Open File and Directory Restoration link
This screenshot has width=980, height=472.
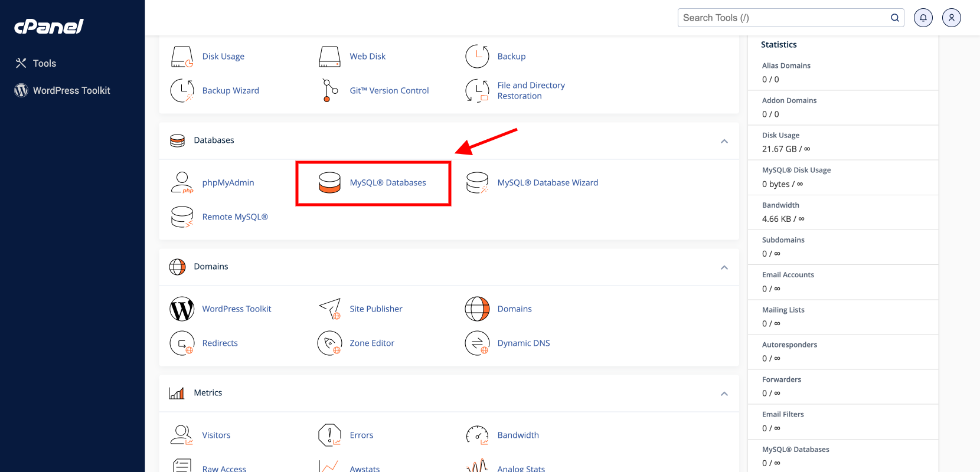pyautogui.click(x=531, y=91)
